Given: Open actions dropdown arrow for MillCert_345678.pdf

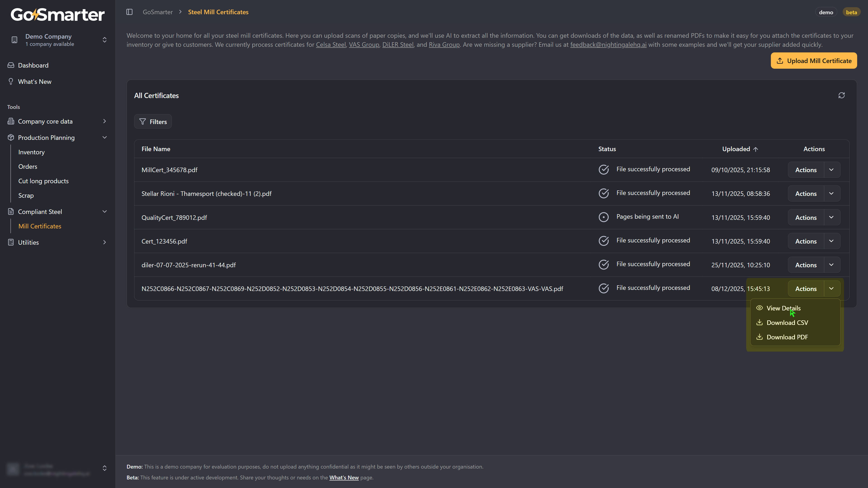Looking at the screenshot, I should (x=831, y=170).
